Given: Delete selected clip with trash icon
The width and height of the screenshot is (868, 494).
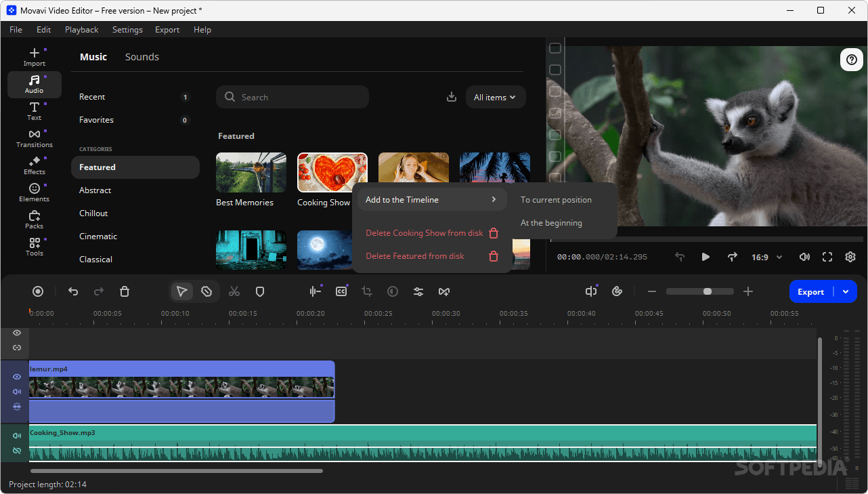Looking at the screenshot, I should tap(125, 291).
